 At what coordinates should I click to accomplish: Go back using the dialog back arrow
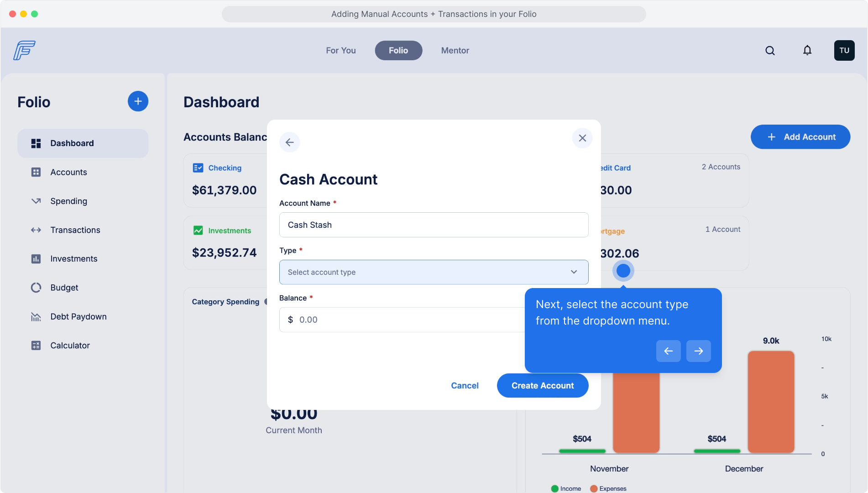289,142
